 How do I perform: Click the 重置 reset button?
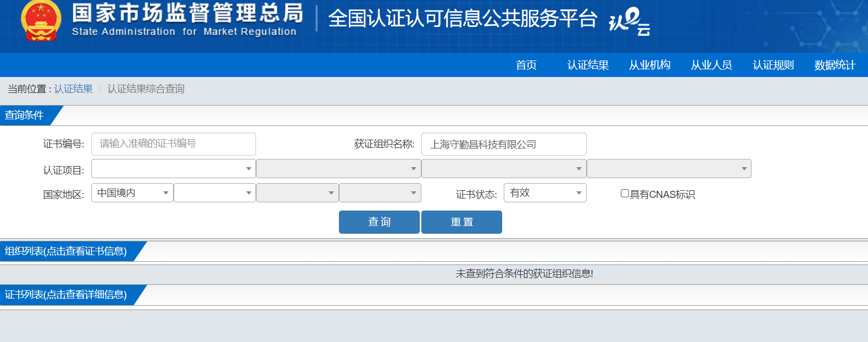[x=461, y=222]
